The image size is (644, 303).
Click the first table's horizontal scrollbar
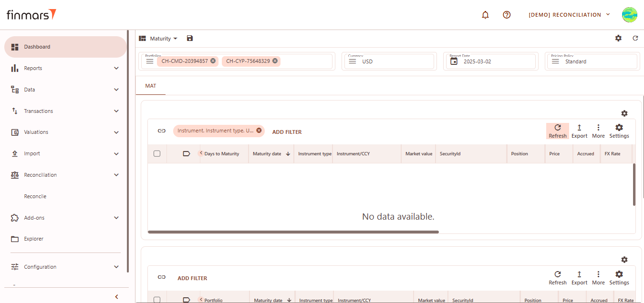(293, 232)
